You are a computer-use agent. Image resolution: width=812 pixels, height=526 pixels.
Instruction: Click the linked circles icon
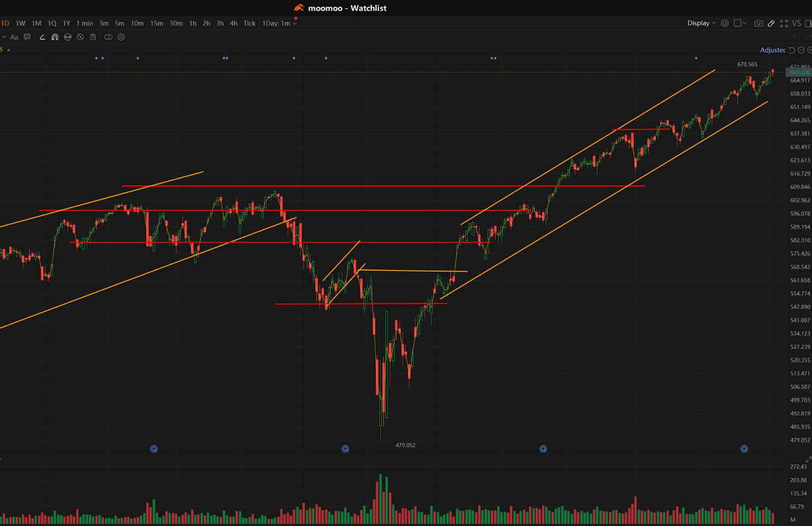click(x=108, y=37)
